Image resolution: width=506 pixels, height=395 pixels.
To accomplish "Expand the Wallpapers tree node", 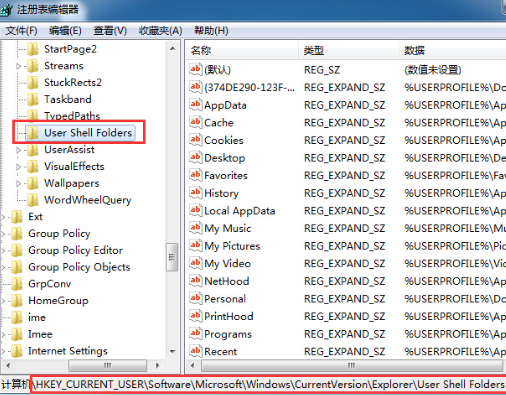I will [18, 183].
